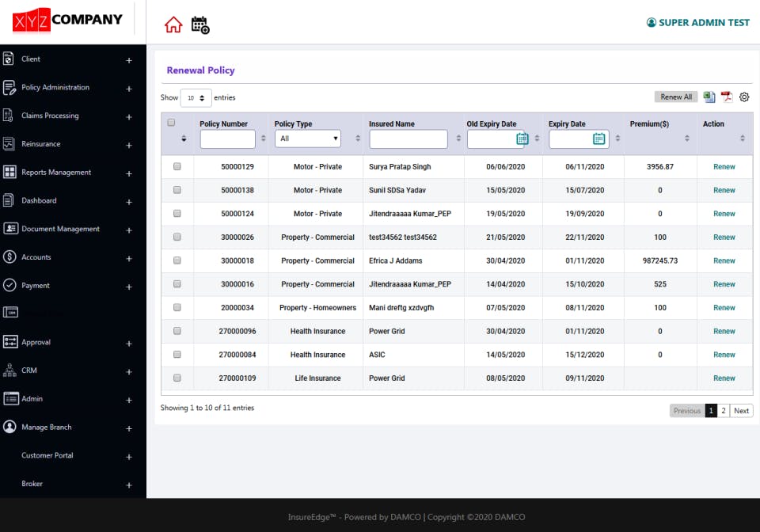Check the box for policy 50000138
The image size is (760, 532).
point(177,190)
